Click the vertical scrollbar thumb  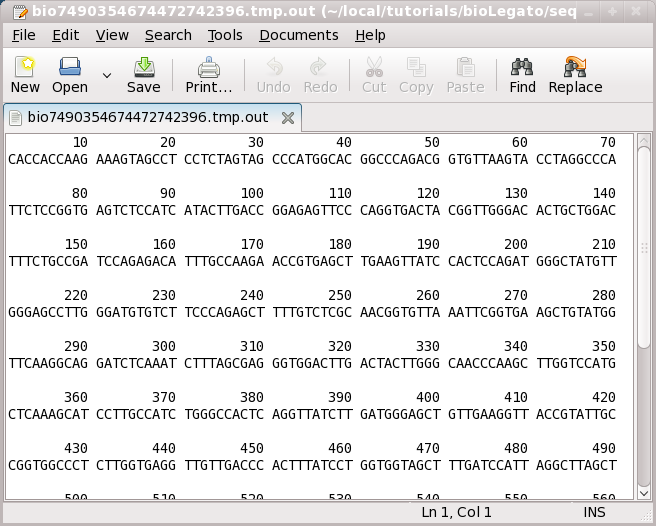point(644,247)
